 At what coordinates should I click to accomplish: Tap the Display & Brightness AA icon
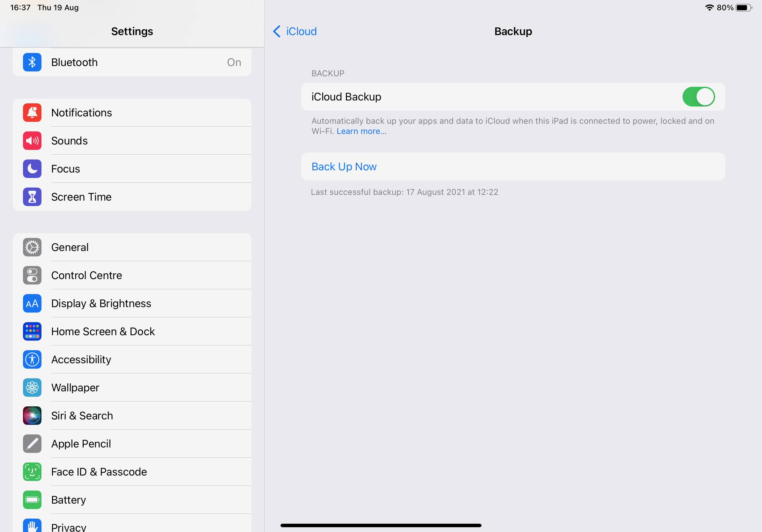[32, 303]
